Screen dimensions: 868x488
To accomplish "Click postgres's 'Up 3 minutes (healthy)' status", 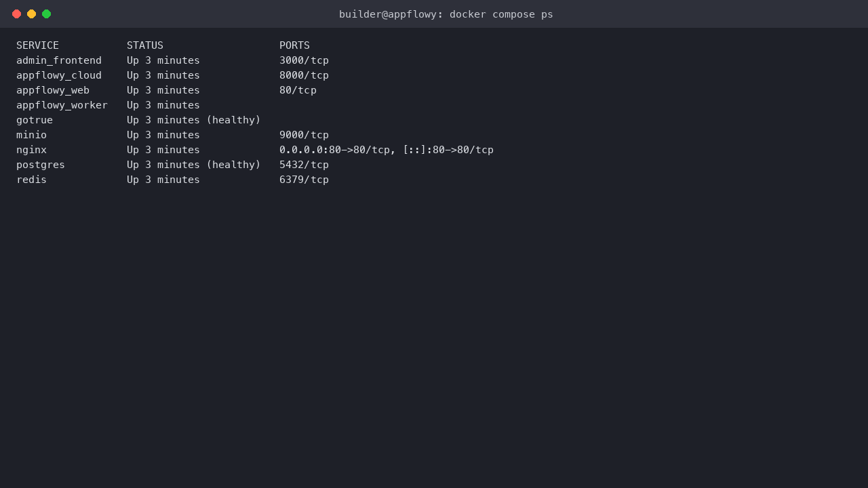I will click(x=194, y=165).
